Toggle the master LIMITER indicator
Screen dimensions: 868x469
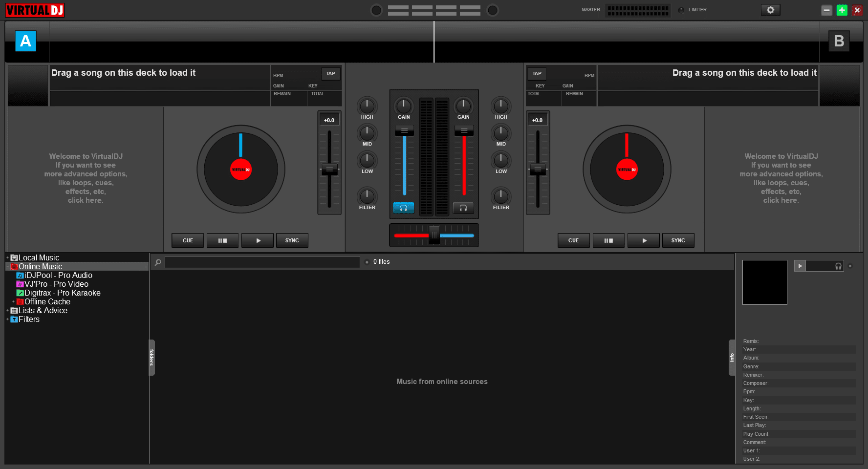click(x=681, y=10)
